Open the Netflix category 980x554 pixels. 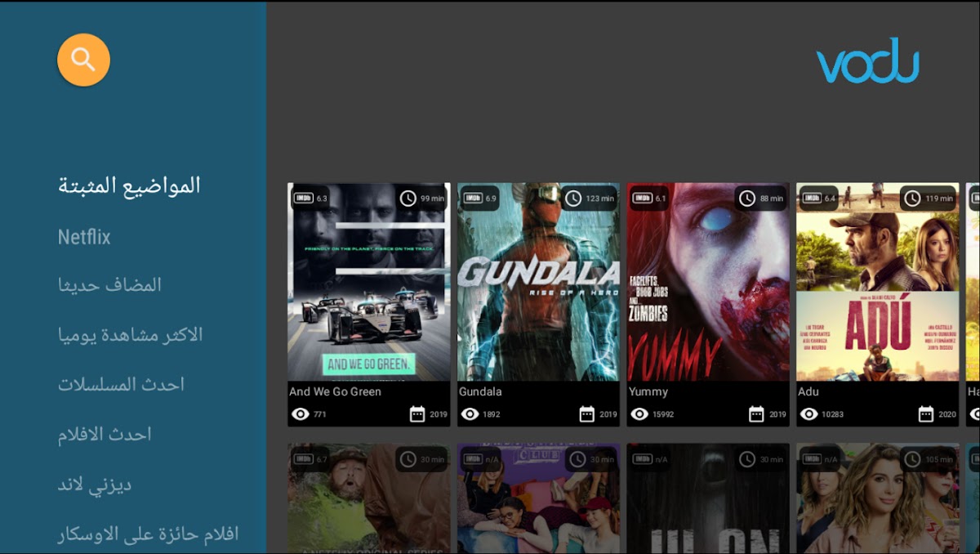pyautogui.click(x=84, y=237)
